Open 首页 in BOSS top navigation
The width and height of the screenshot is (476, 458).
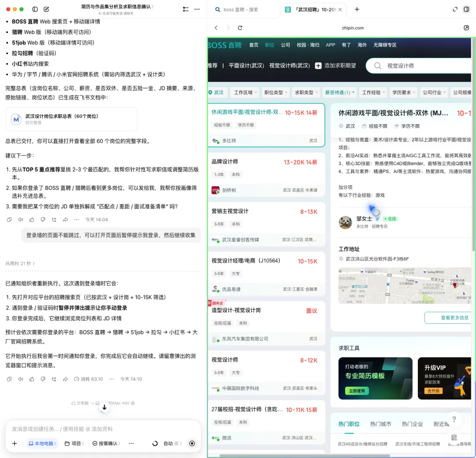pos(253,45)
